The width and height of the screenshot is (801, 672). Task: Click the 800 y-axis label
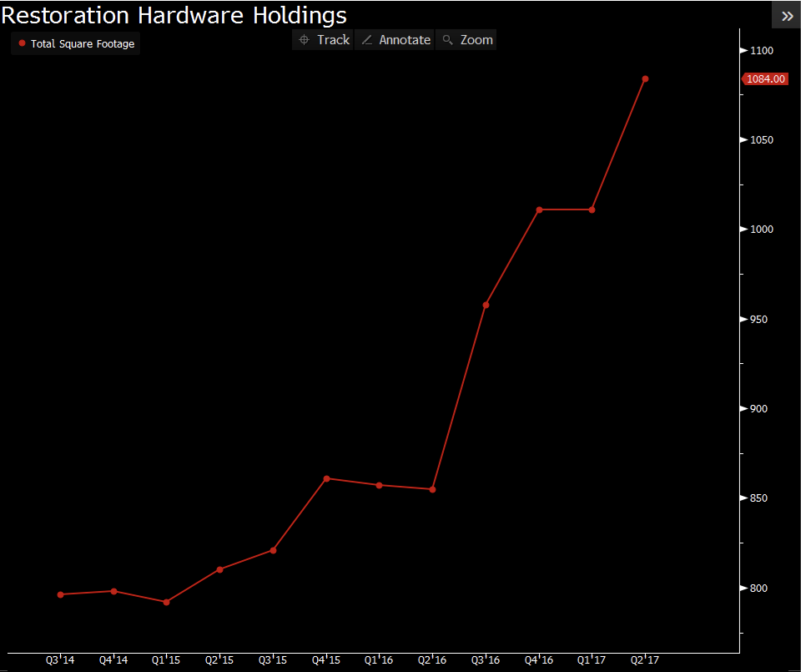pos(758,589)
